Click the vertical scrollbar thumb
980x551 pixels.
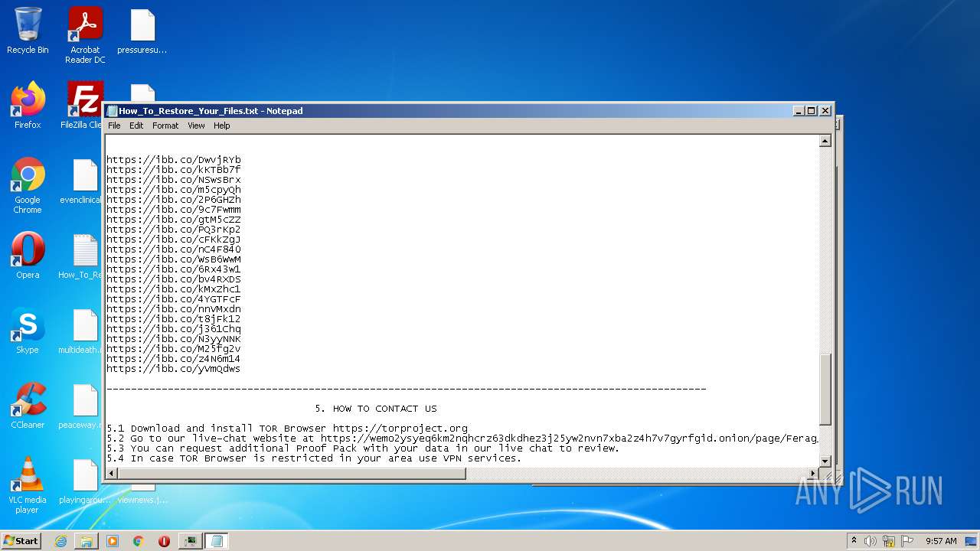point(825,390)
